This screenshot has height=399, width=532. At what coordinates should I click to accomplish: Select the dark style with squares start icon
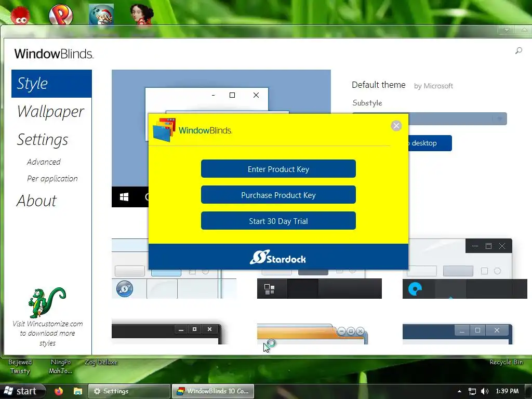coord(320,284)
